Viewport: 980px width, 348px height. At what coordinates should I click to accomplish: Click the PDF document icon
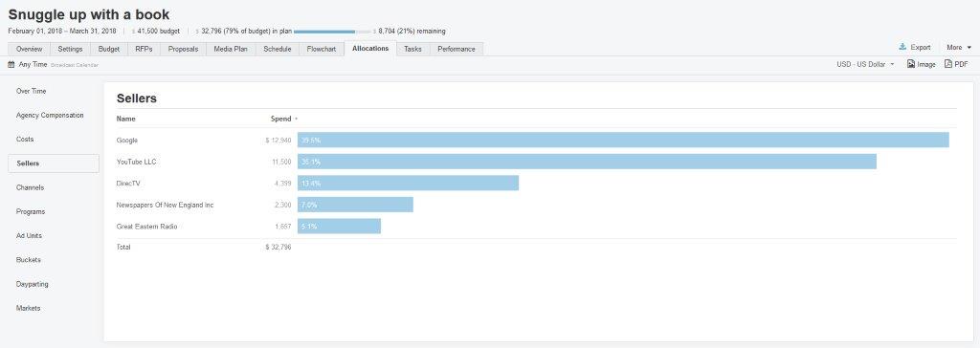point(948,64)
